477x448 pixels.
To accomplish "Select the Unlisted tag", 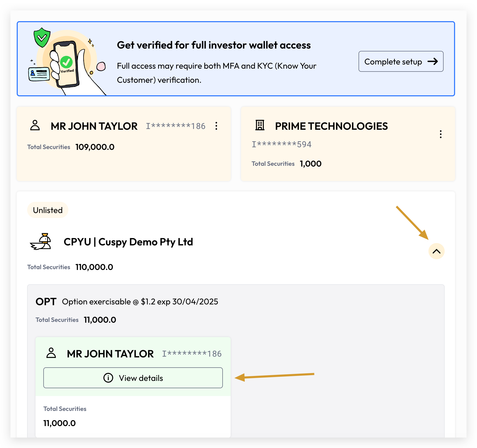I will (48, 210).
